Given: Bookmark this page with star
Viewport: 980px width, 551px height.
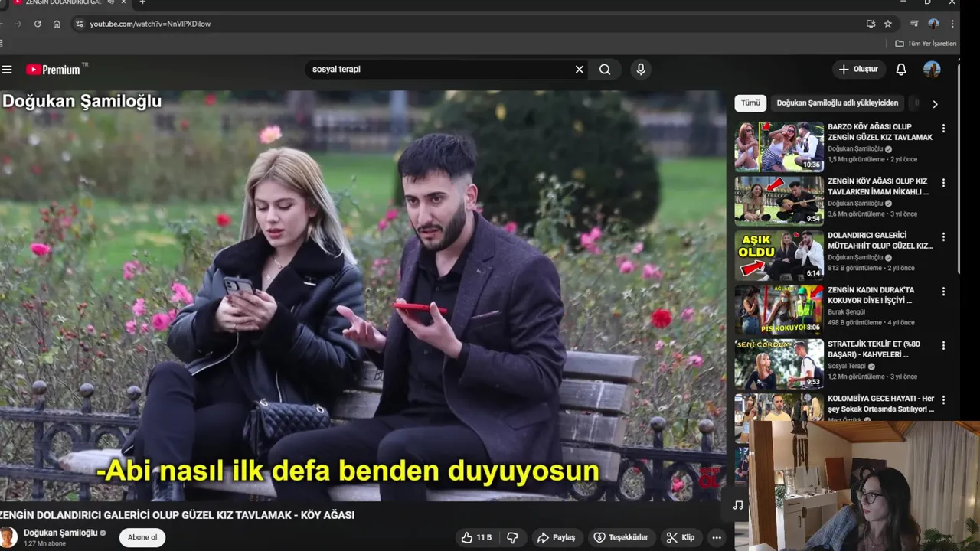Looking at the screenshot, I should [x=888, y=24].
